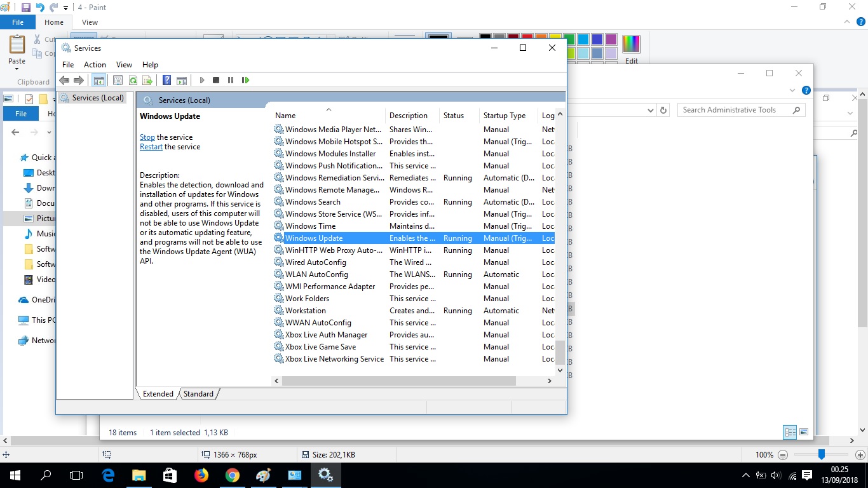Click the Restart Service toolbar icon
Screen dimensions: 868x488
pyautogui.click(x=246, y=80)
